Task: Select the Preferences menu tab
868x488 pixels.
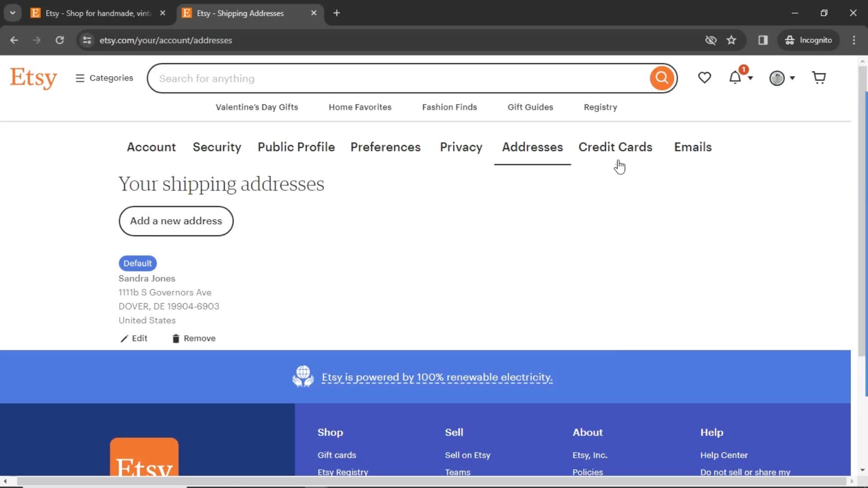Action: coord(386,147)
